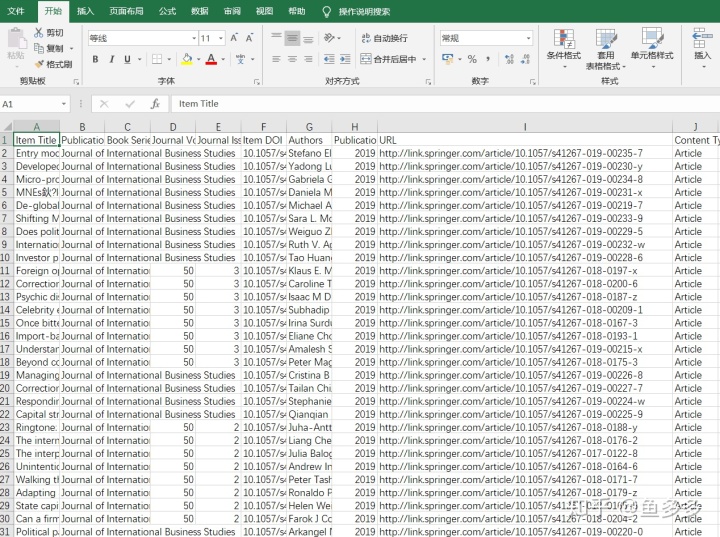Open Conditional Formatting (条件格式)
Viewport: 720px width, 537px height.
coord(564,48)
